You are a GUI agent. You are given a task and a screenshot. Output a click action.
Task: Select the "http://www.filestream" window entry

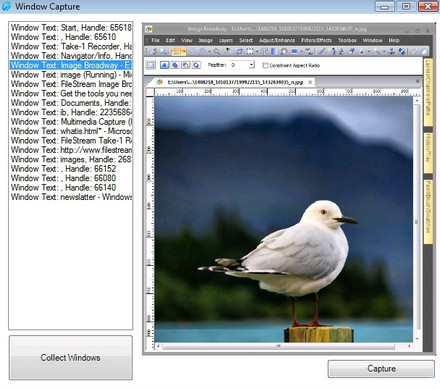71,150
